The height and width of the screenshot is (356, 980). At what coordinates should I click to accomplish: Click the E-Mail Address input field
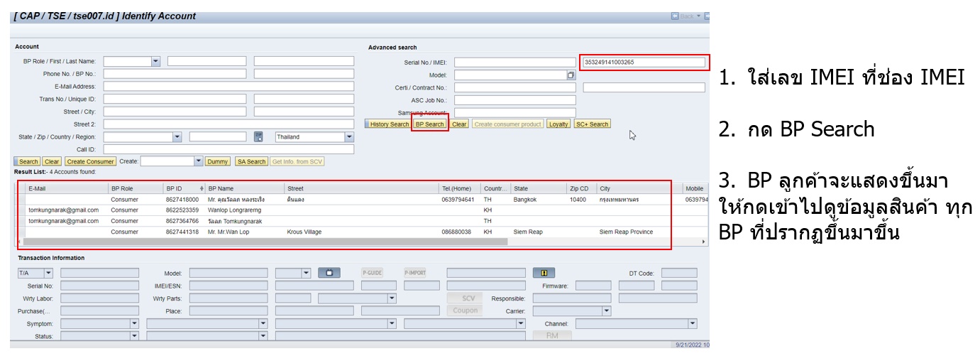[x=229, y=87]
